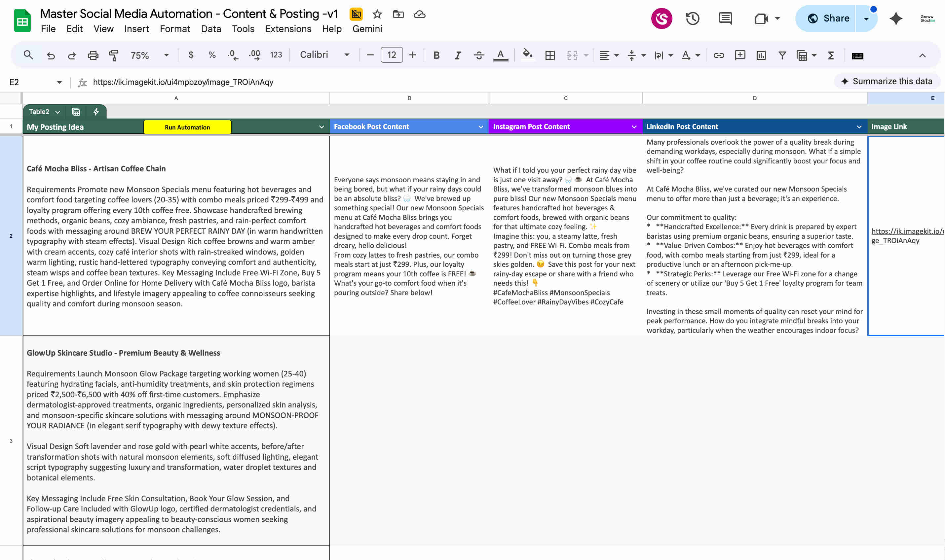Create a filter

coord(782,55)
